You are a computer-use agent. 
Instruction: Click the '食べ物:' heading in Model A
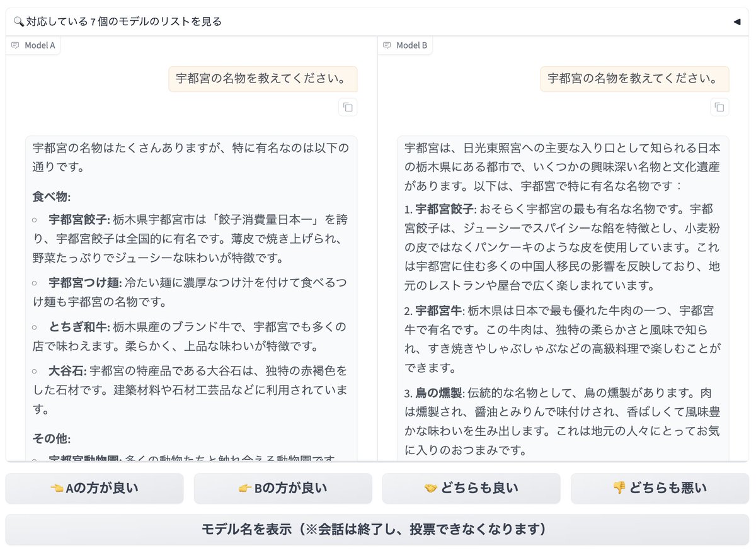52,196
